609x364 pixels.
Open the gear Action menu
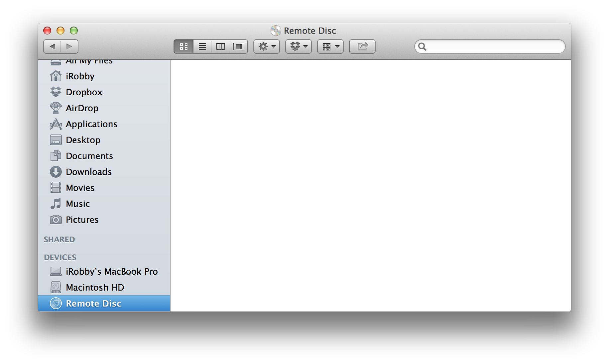point(267,46)
